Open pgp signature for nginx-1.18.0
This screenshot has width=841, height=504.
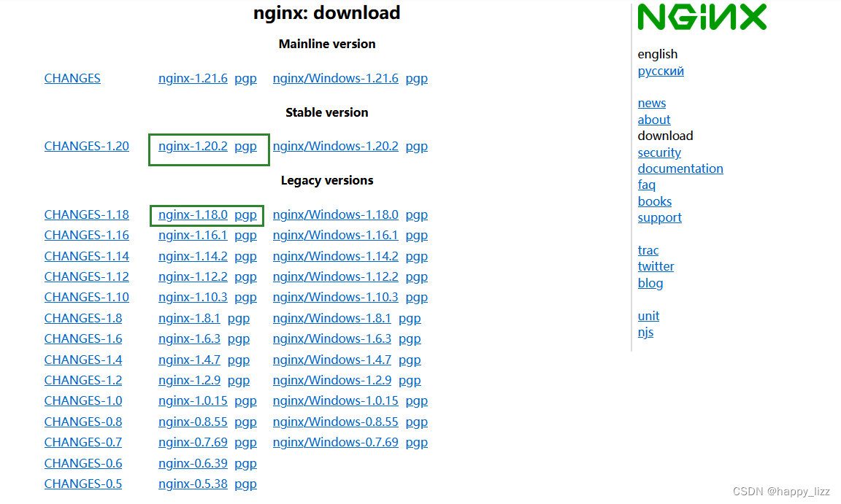tap(245, 214)
